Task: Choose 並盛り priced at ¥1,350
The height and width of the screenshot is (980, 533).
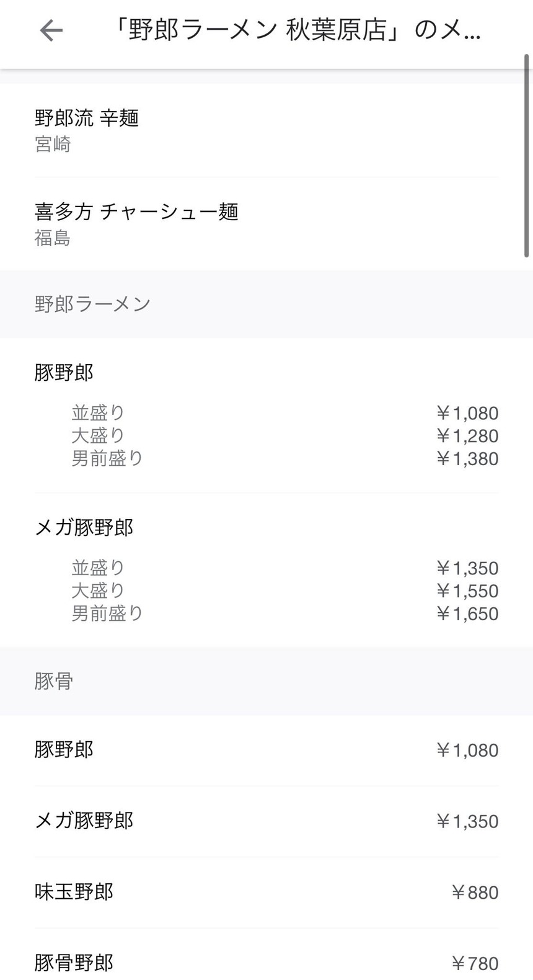Action: coord(98,568)
